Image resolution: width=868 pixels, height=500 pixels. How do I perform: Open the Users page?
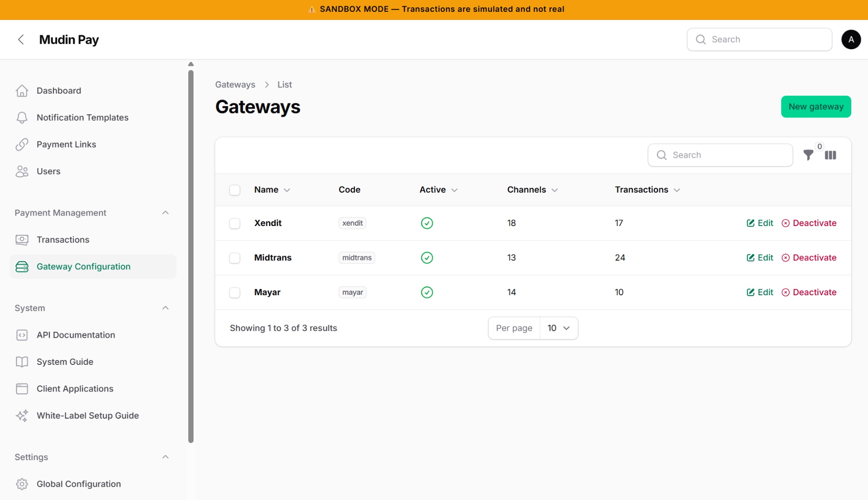[93, 171]
